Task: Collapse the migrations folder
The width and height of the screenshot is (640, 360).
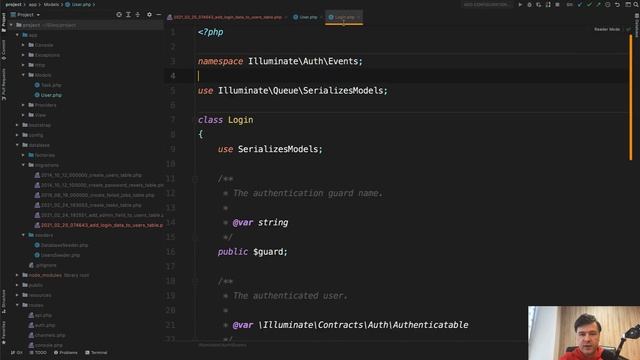Action: tap(23, 165)
